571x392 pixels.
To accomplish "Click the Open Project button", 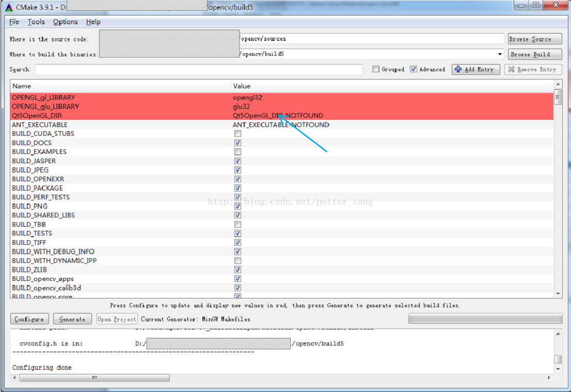I will click(117, 319).
